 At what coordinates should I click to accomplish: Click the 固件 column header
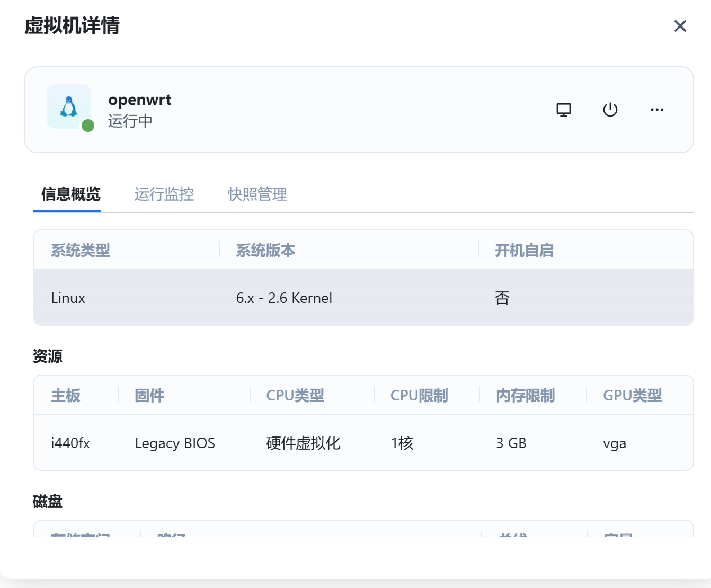(x=149, y=395)
